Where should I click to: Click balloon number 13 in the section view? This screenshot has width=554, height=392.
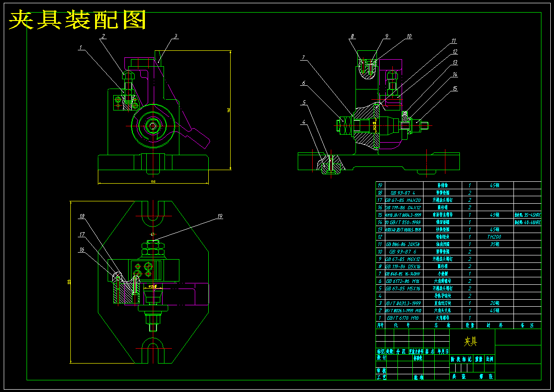pos(455,62)
